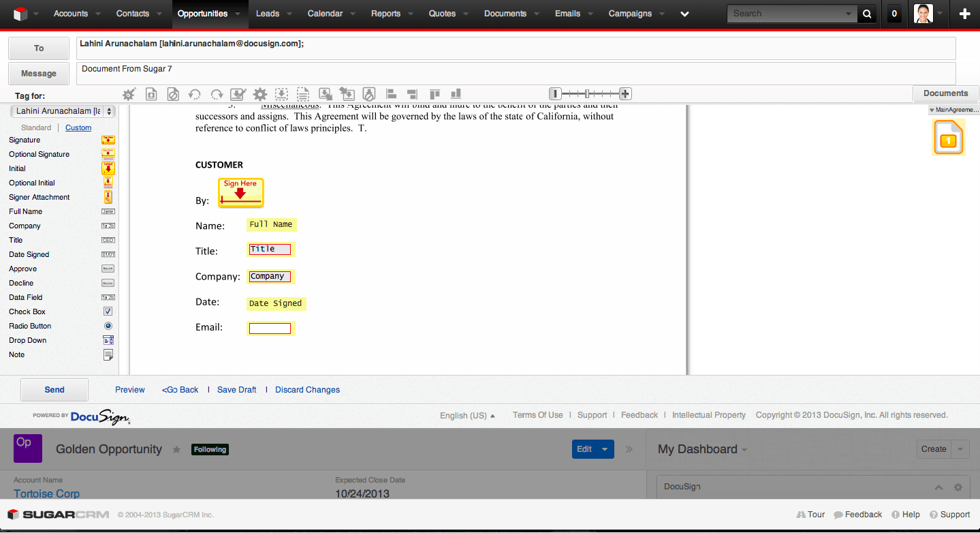Expand the My Dashboard title dropdown
The image size is (980, 533).
click(x=744, y=450)
